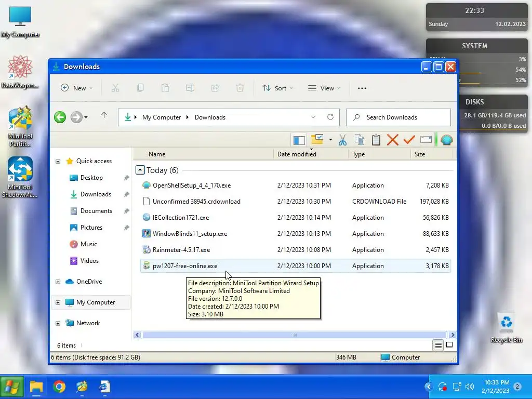Select Documents in the navigation pane
Viewport: 532px width, 399px height.
point(96,211)
